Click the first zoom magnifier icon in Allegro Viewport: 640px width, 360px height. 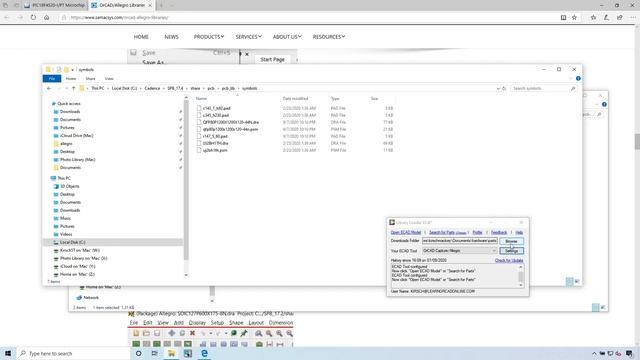[x=259, y=333]
